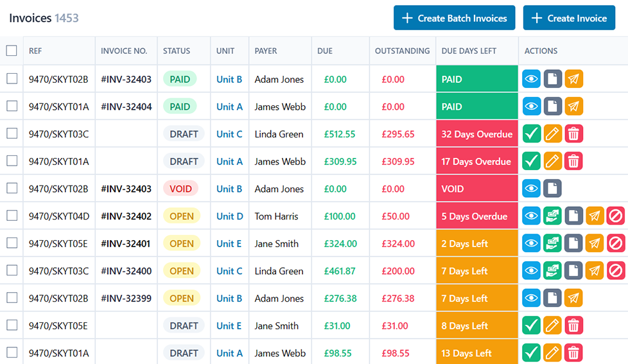View paid invoice #INV-32404 with eye icon
Screen dimensions: 628x364
click(532, 107)
